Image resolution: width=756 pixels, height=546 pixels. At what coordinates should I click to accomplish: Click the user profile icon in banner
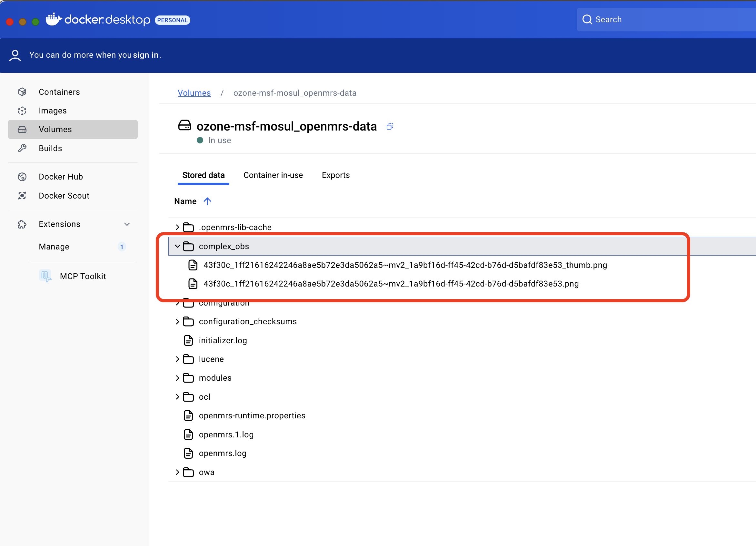pos(15,55)
